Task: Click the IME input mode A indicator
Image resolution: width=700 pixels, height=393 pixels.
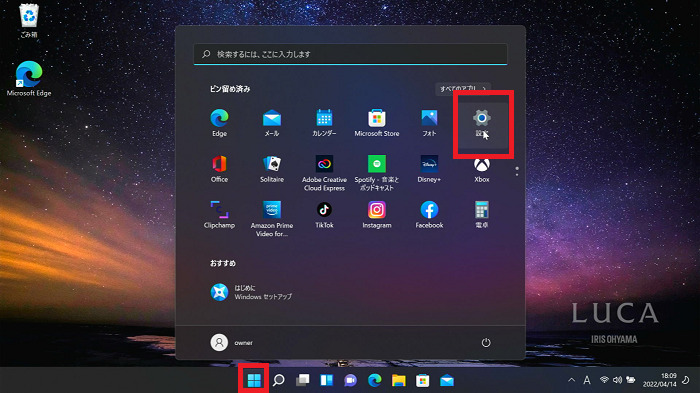Action: 587,380
